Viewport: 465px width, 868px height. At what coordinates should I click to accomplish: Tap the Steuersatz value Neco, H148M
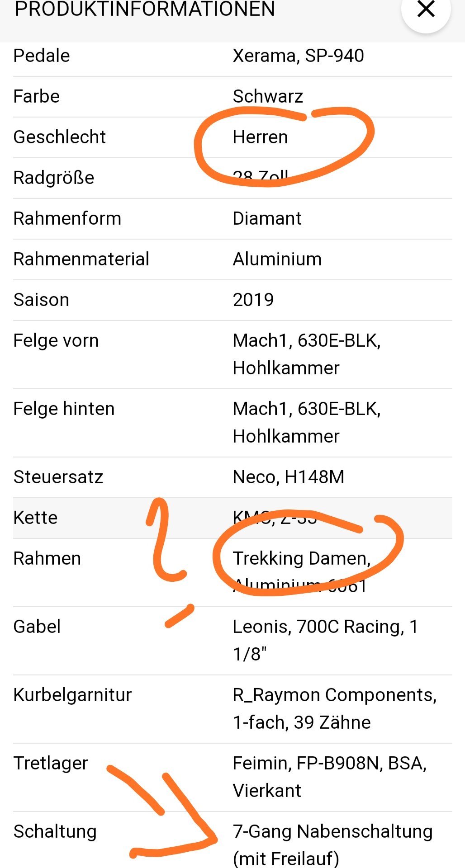click(x=289, y=477)
